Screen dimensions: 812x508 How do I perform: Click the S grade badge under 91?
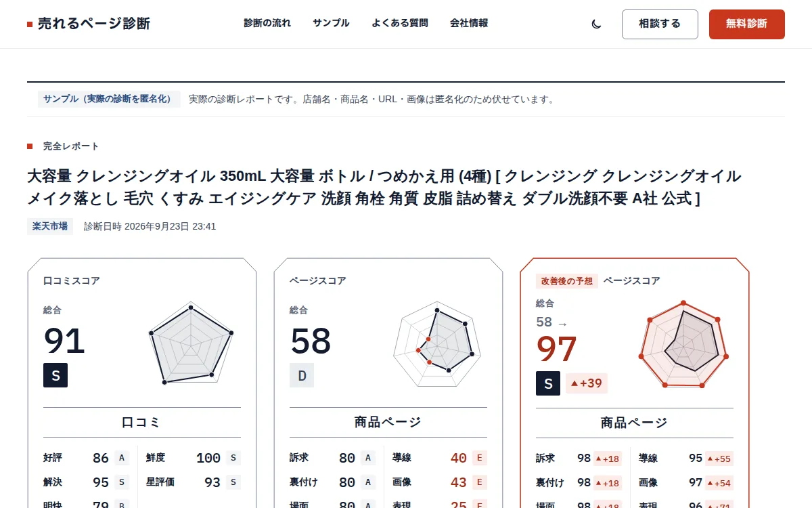coord(55,375)
